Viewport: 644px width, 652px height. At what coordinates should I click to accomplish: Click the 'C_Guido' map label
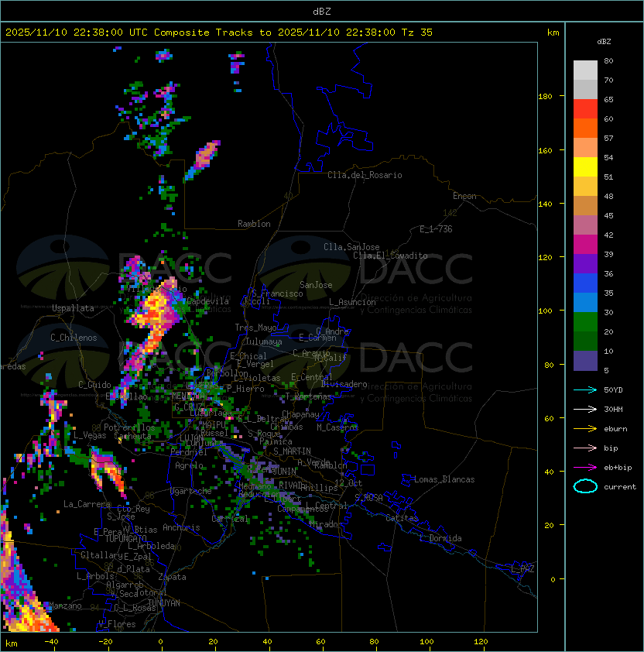94,385
